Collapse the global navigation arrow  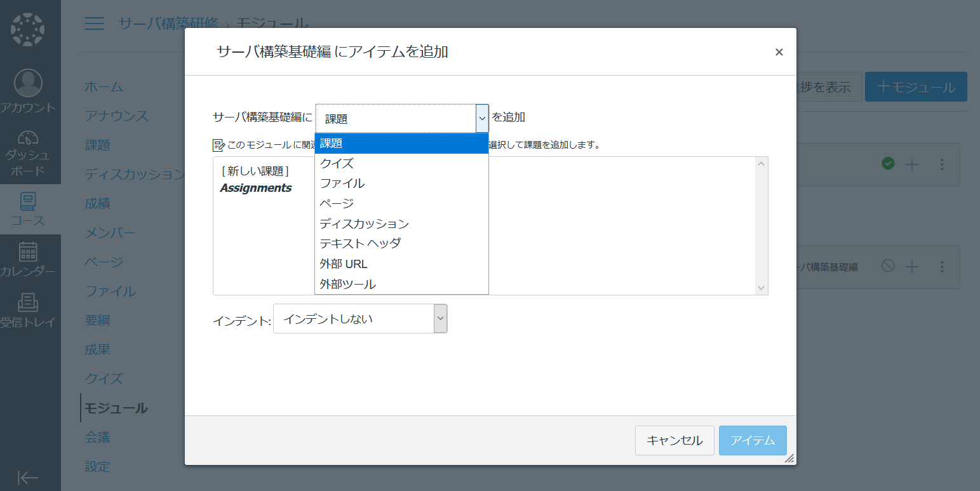click(29, 477)
